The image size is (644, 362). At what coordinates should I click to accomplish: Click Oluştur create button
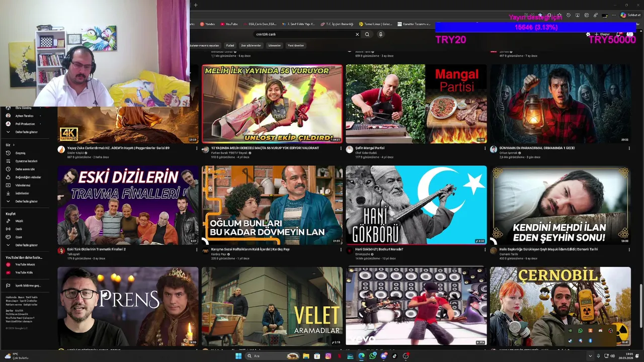(602, 34)
